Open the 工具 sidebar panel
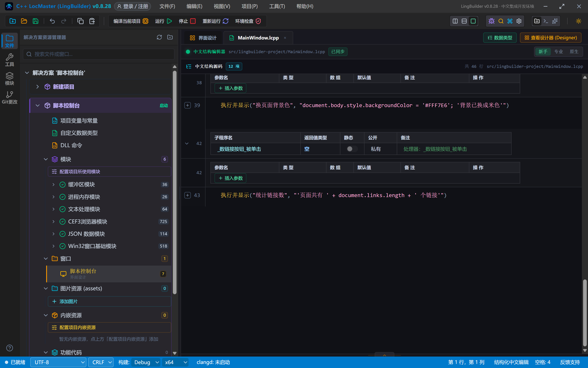The height and width of the screenshot is (368, 588). (9, 60)
